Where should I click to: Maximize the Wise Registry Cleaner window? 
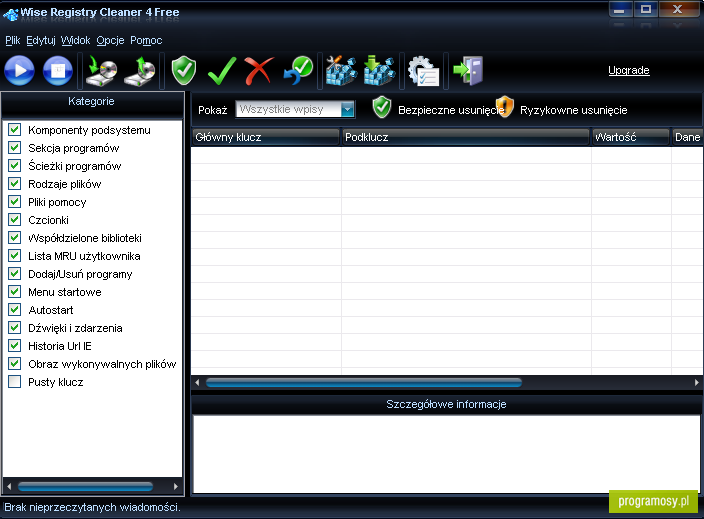646,9
